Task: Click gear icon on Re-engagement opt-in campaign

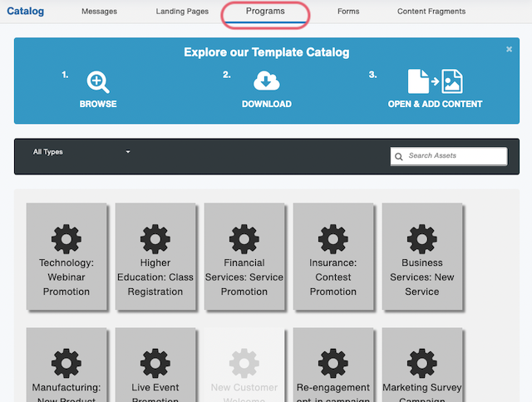Action: click(x=332, y=363)
